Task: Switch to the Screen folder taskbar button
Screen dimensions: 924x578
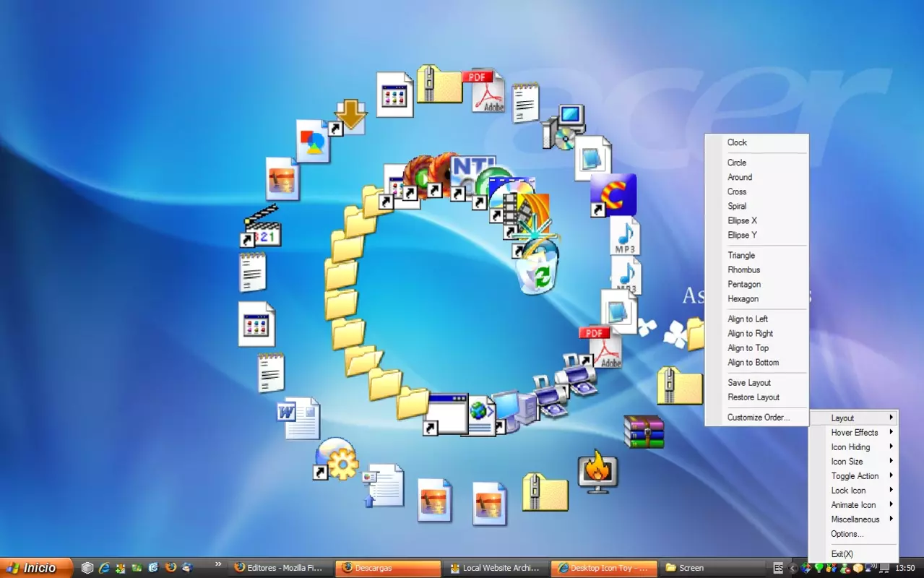Action: 714,568
